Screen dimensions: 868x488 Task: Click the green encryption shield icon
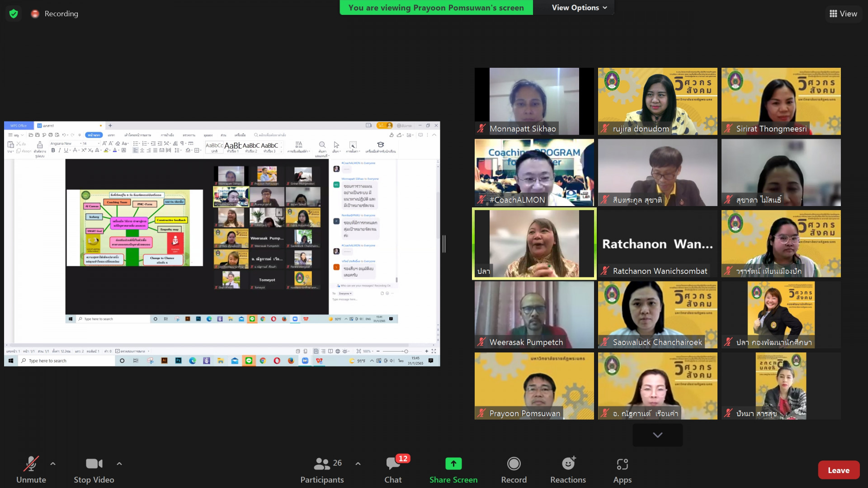tap(14, 14)
